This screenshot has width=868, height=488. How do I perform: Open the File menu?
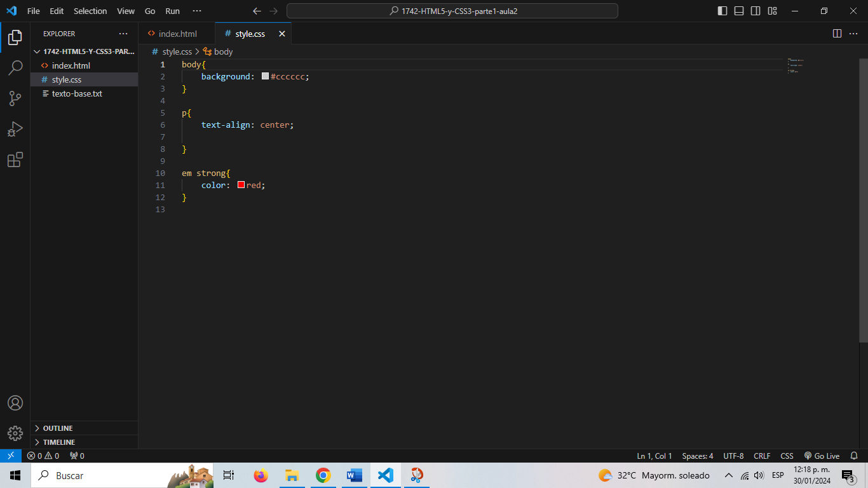pyautogui.click(x=34, y=11)
